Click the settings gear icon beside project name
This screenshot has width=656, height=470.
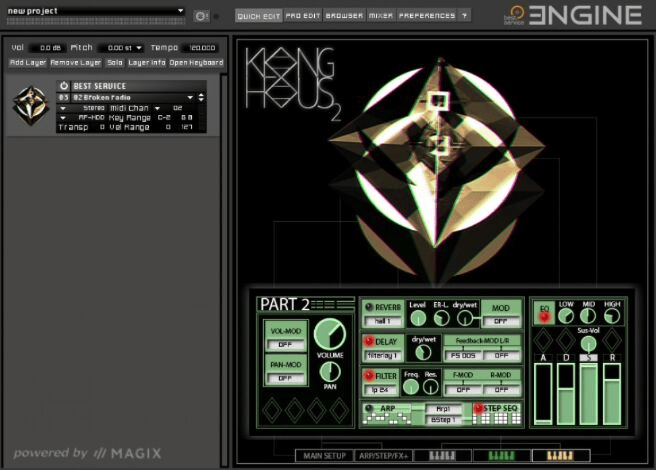[201, 16]
